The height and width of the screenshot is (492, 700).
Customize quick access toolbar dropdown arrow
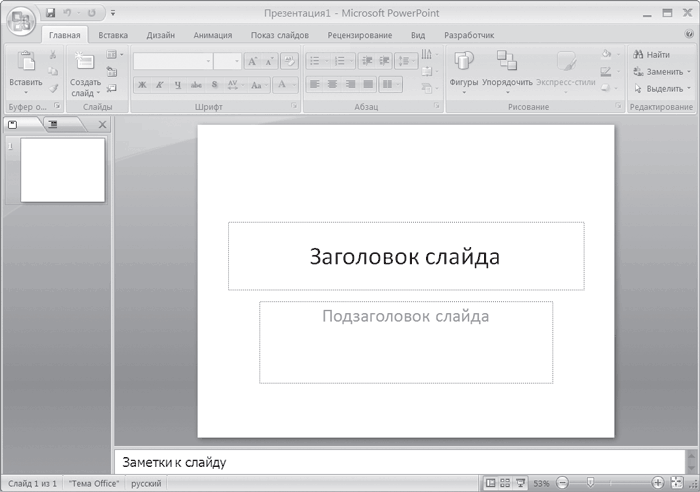113,13
